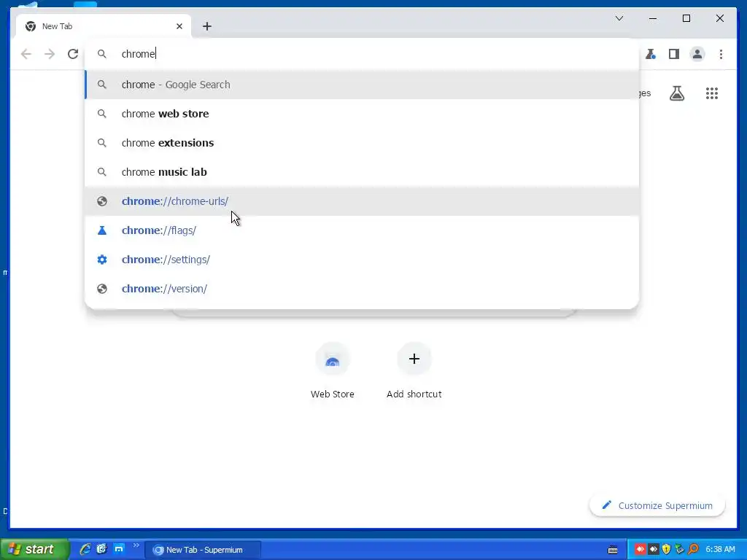The height and width of the screenshot is (560, 747).
Task: Open a new tab with plus button
Action: click(206, 26)
